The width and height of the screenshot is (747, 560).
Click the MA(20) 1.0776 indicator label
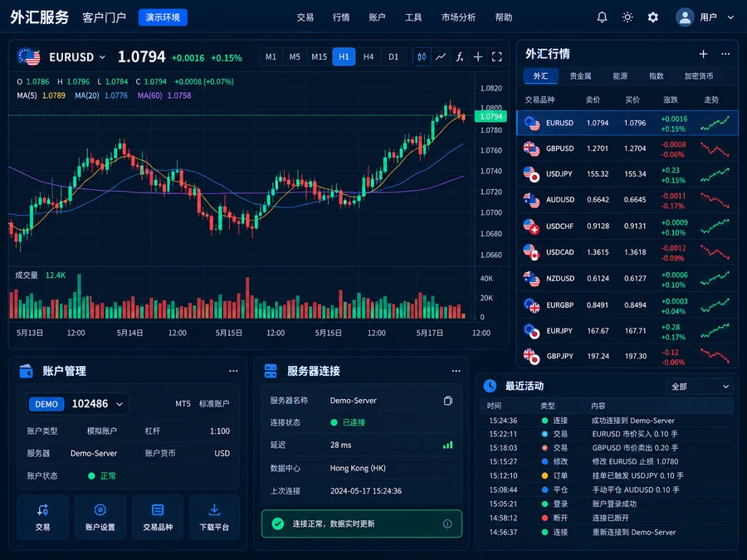pos(101,95)
